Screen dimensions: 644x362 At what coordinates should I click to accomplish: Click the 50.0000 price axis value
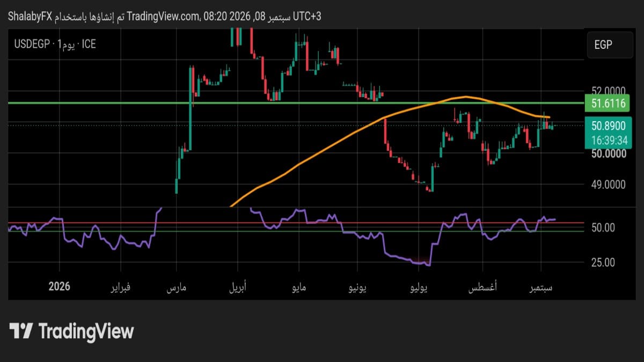point(608,154)
